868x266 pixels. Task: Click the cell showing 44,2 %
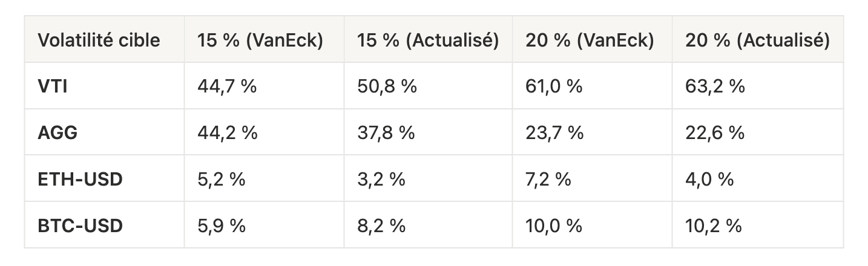[265, 132]
